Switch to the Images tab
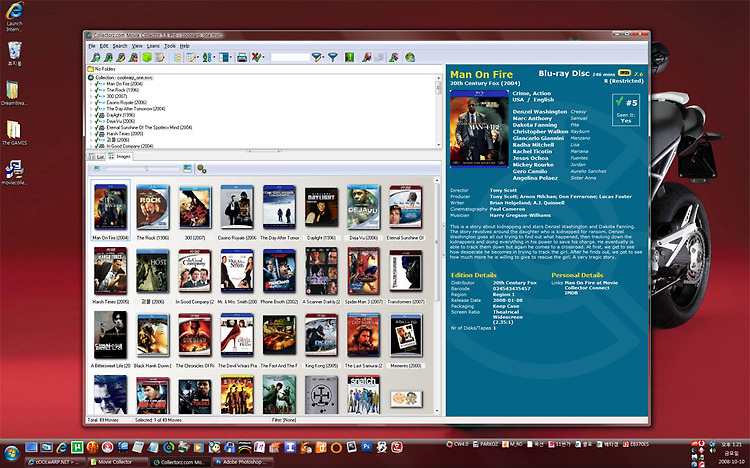 coord(120,156)
